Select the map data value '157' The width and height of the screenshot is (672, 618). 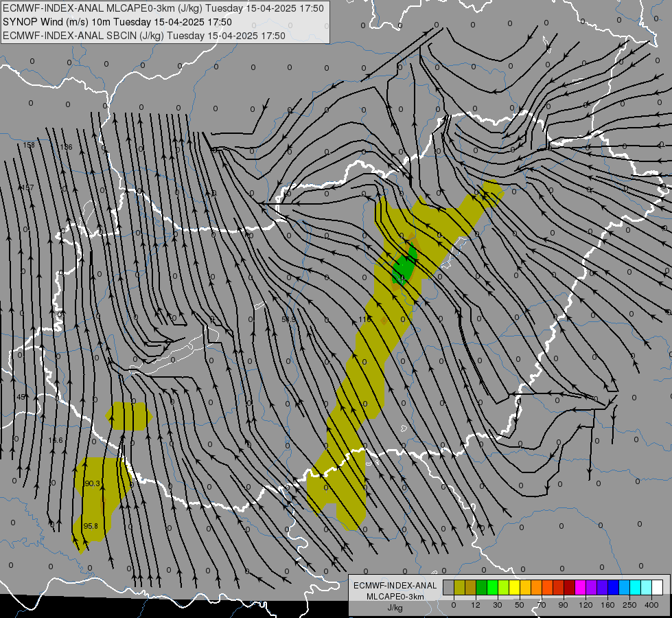point(28,187)
